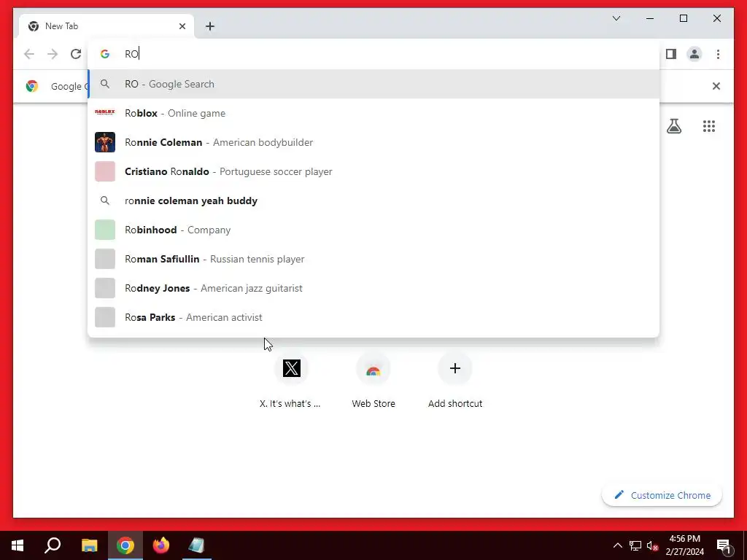Choose Rodney Jones suggestion

pos(374,288)
